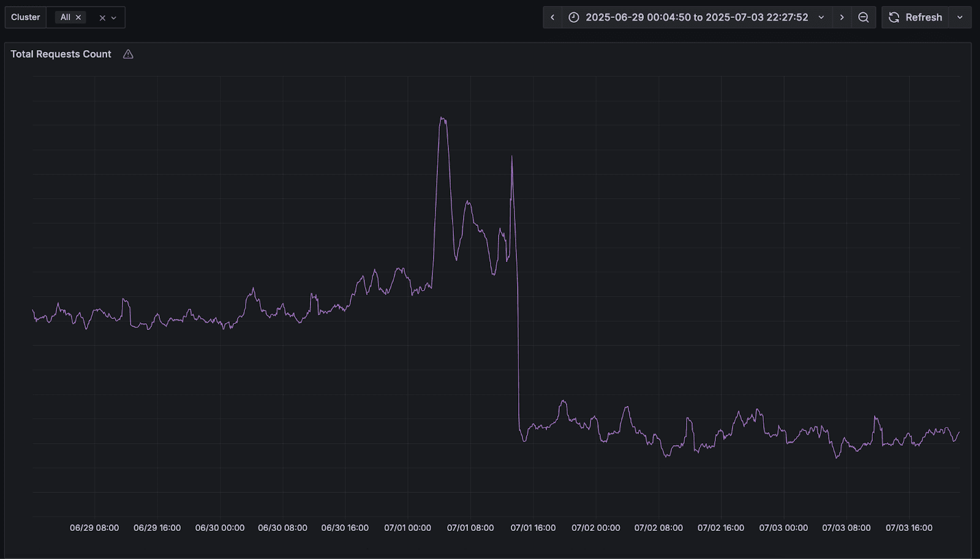Shift the time range back with the left arrow
The image size is (980, 559).
pyautogui.click(x=552, y=17)
